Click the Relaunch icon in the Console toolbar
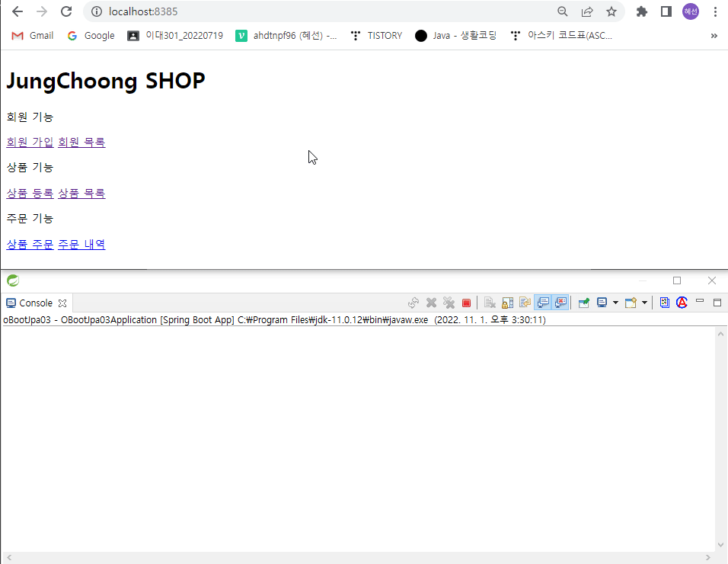This screenshot has width=728, height=564. point(413,303)
